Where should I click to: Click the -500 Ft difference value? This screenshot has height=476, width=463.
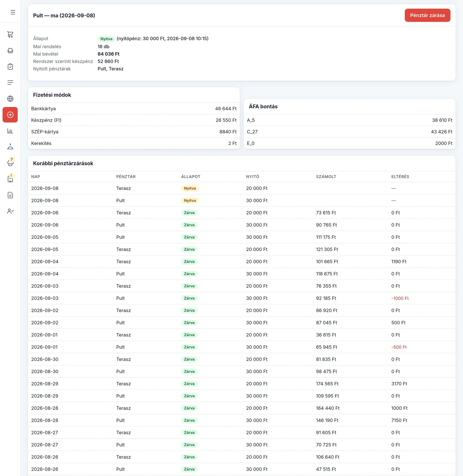pos(399,347)
